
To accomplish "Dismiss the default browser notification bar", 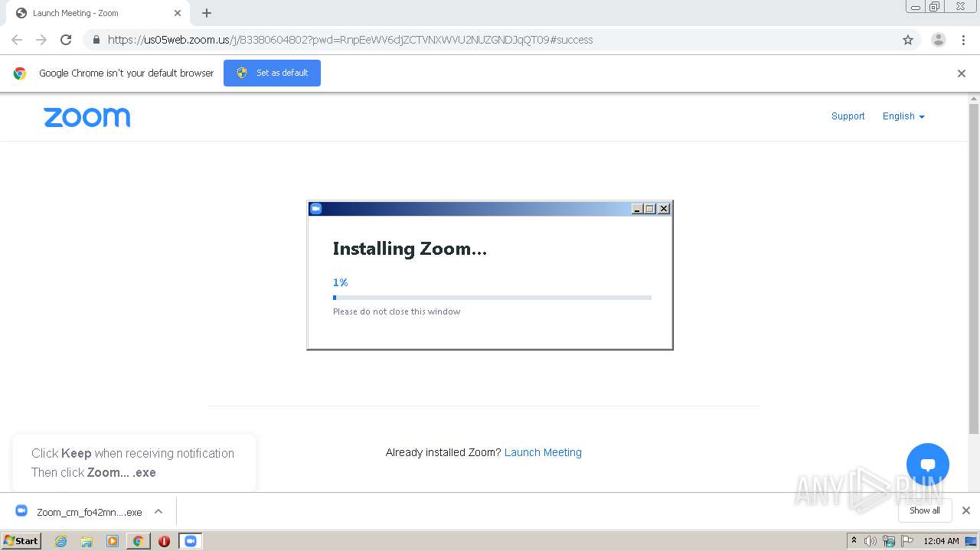I will 962,73.
